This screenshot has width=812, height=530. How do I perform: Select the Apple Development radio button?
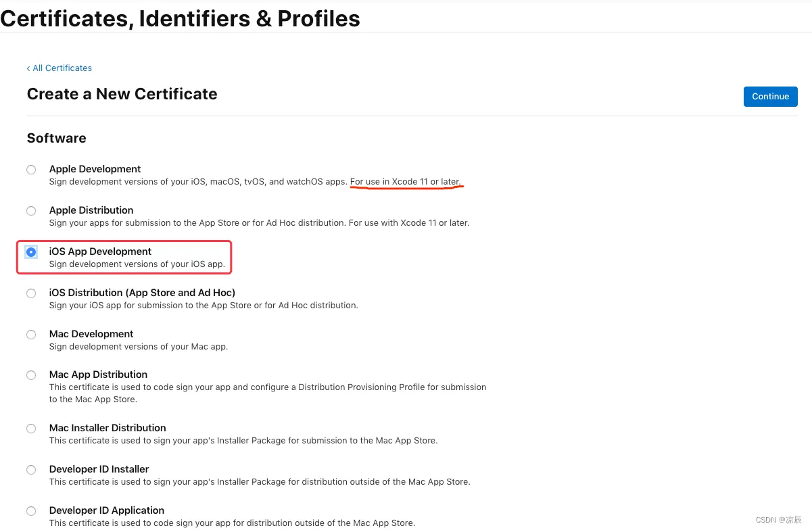pyautogui.click(x=31, y=170)
